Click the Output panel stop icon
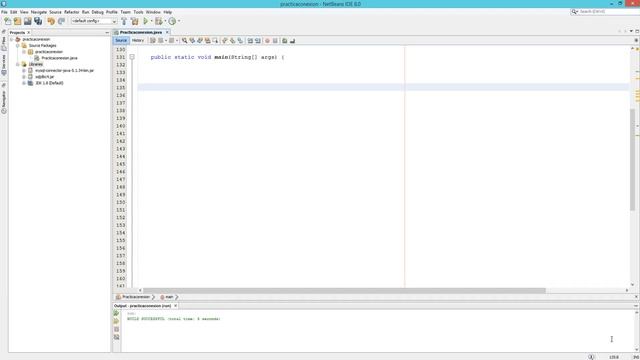640x360 pixels. (116, 329)
